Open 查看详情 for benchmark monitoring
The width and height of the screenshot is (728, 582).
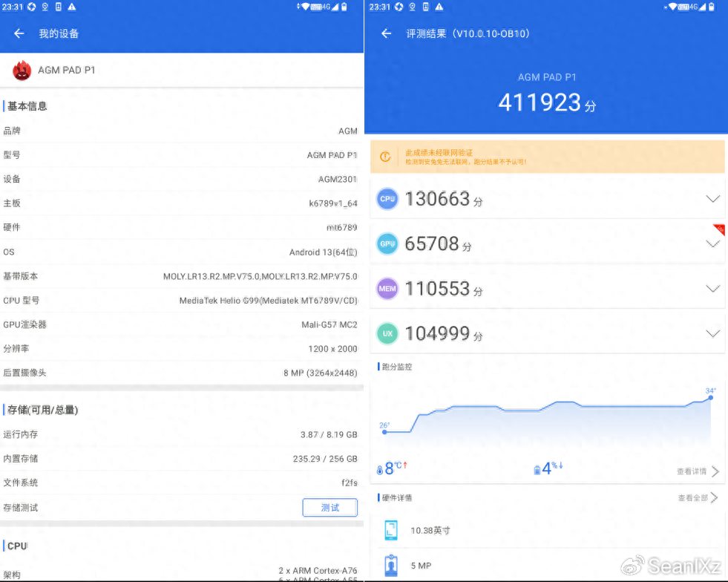pos(698,471)
